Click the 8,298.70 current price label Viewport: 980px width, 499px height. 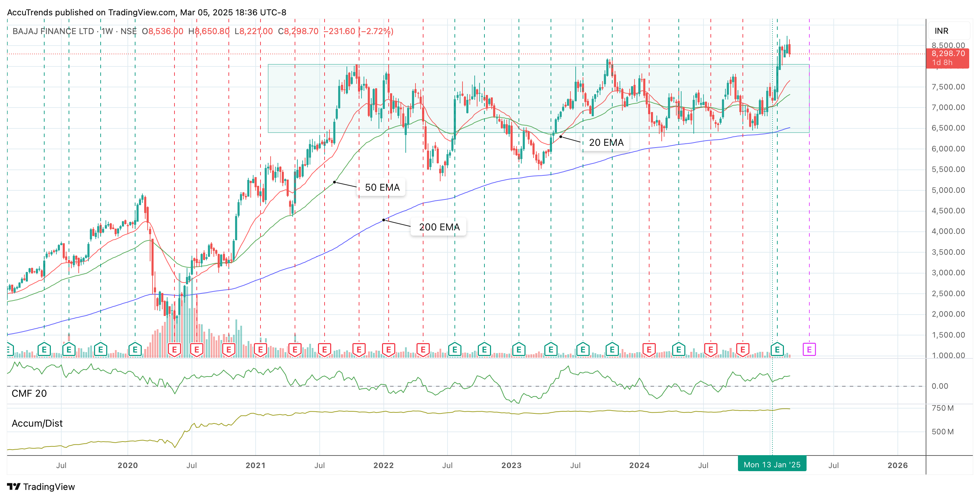pos(948,58)
